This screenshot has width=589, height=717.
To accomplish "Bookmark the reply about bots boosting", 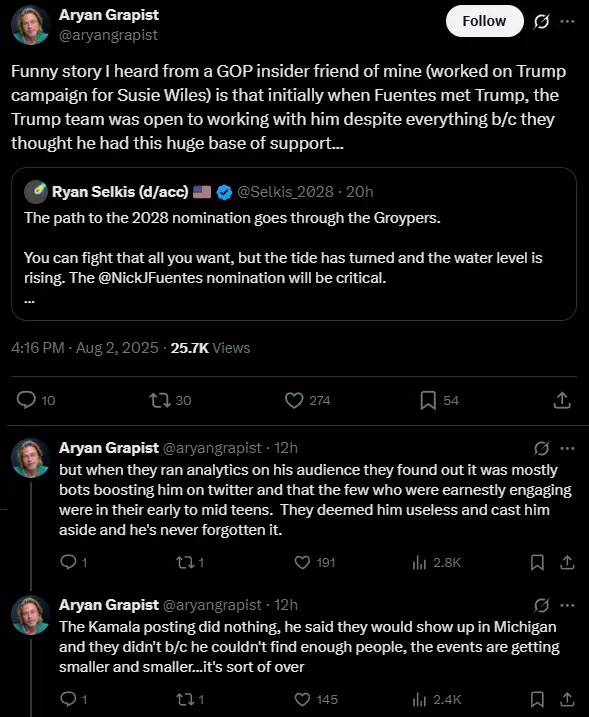I will (x=537, y=562).
